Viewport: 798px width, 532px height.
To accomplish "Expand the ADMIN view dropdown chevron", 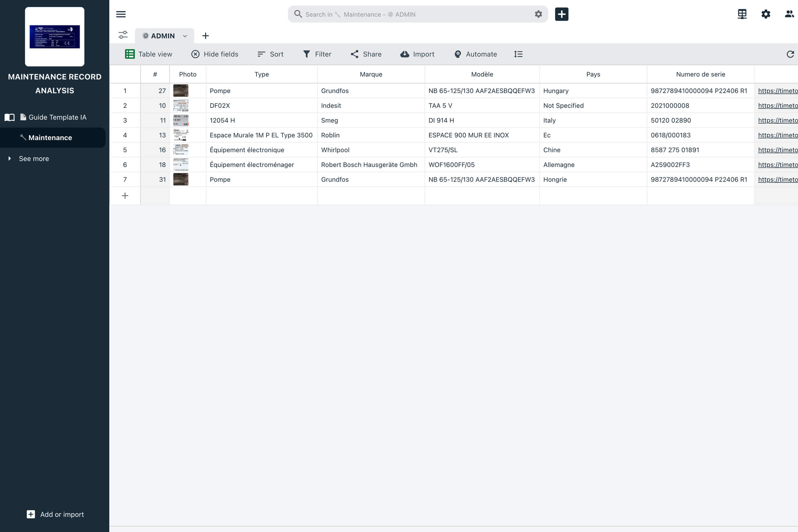I will (185, 36).
